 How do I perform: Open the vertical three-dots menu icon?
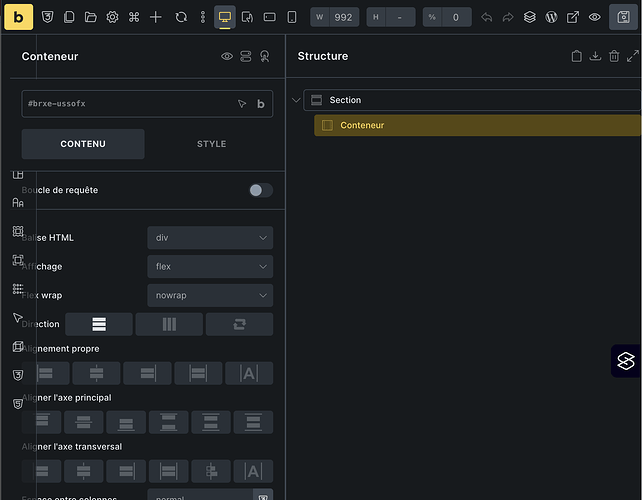pyautogui.click(x=203, y=17)
